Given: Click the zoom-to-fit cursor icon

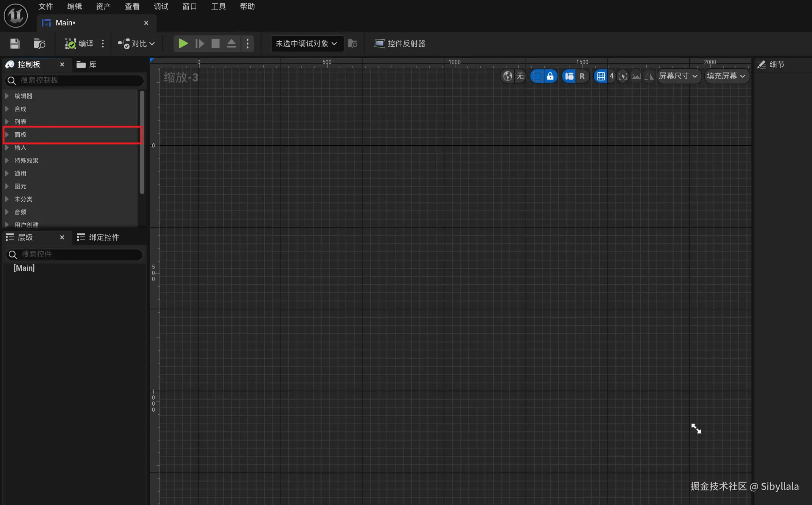Looking at the screenshot, I should (x=623, y=76).
